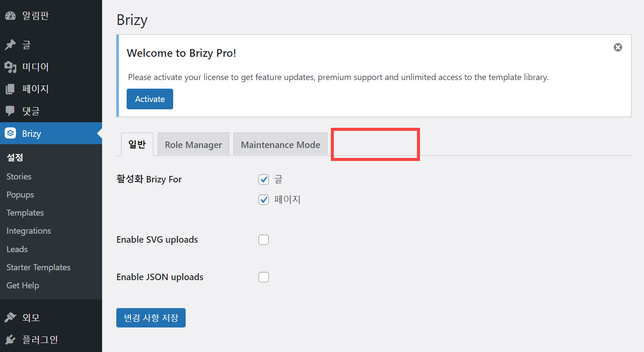This screenshot has width=644, height=352.
Task: Click the Enable SVG uploads label
Action: [157, 240]
